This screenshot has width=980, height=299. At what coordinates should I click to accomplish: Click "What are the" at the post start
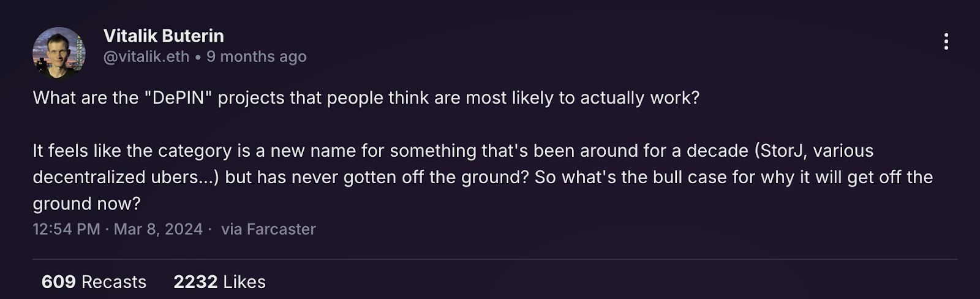point(86,98)
